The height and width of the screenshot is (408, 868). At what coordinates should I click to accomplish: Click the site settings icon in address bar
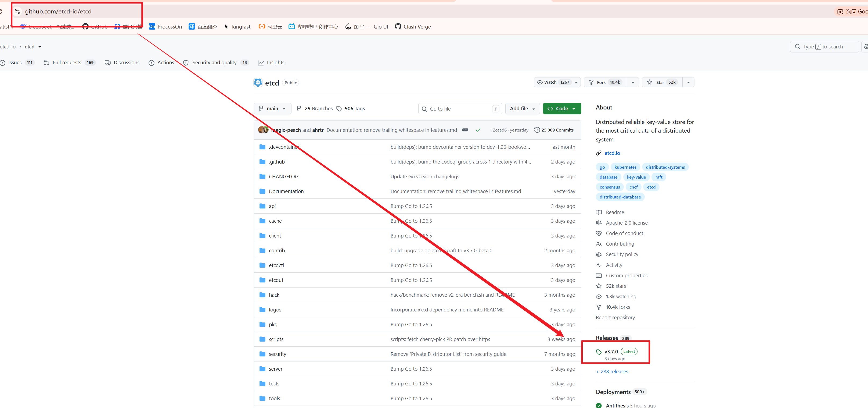[x=17, y=12]
